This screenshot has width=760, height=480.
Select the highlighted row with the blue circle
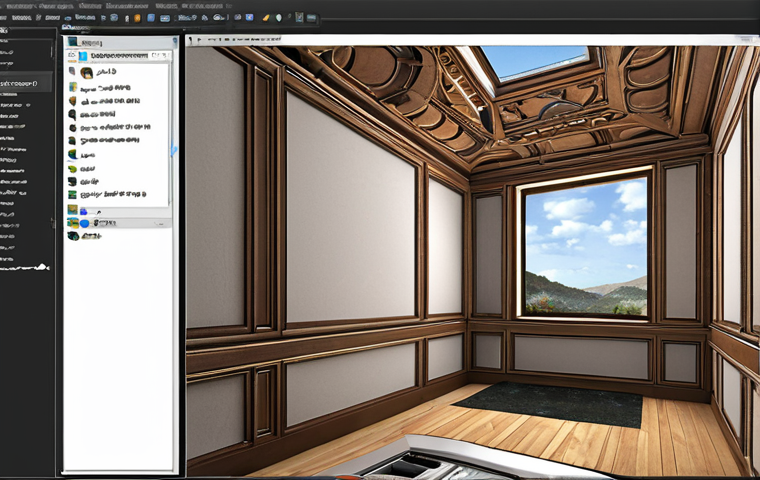(x=119, y=223)
